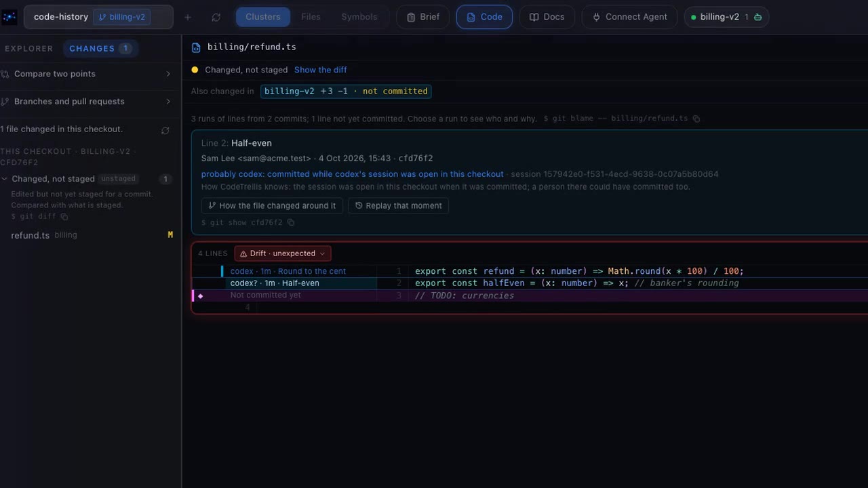Click Show the diff link
This screenshot has height=488, width=868.
(x=321, y=70)
